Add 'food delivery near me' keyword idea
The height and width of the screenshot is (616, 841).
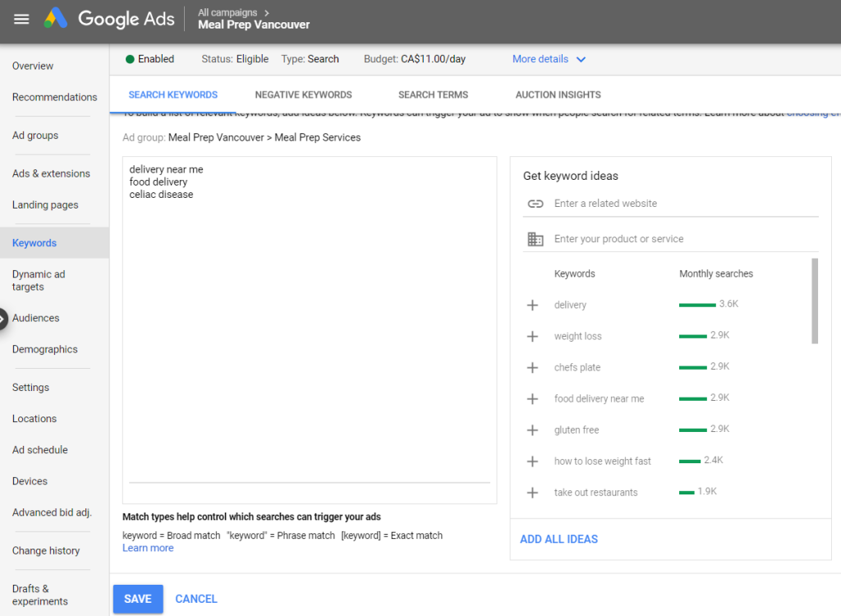(532, 399)
